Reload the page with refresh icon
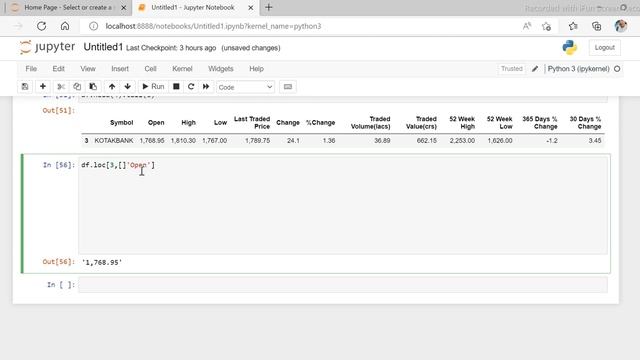The width and height of the screenshot is (640, 360). pos(41,26)
